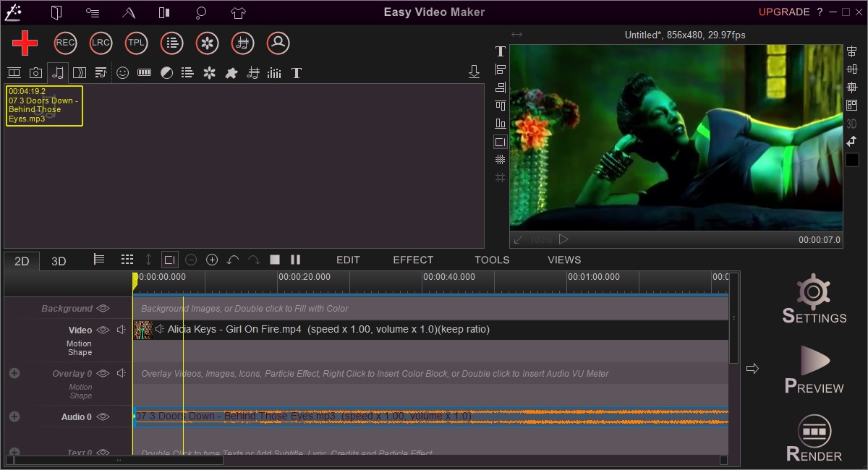
Task: Select the Text insert tool on media toolbar
Action: pos(296,72)
